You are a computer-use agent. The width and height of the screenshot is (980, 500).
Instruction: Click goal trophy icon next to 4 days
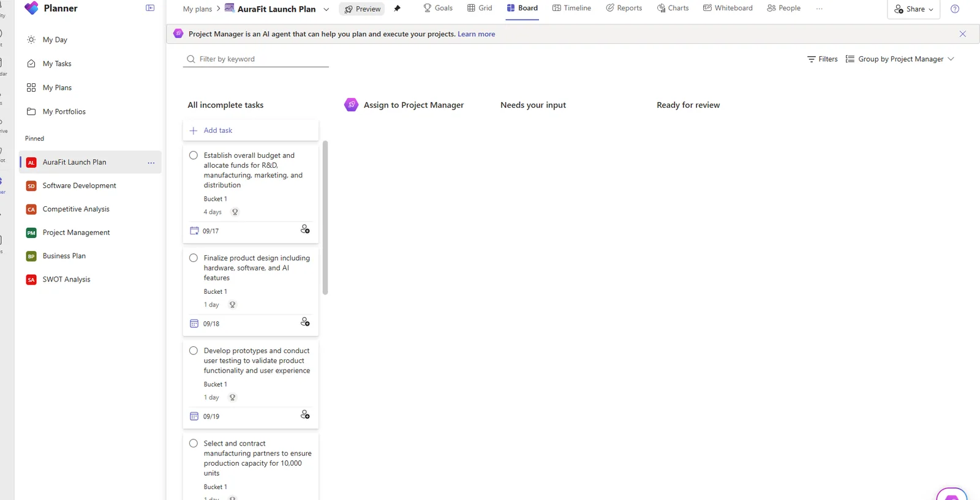[x=235, y=212]
